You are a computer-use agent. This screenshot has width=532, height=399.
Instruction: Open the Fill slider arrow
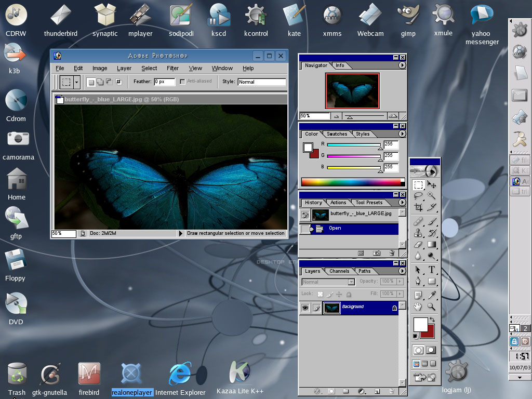click(x=401, y=294)
